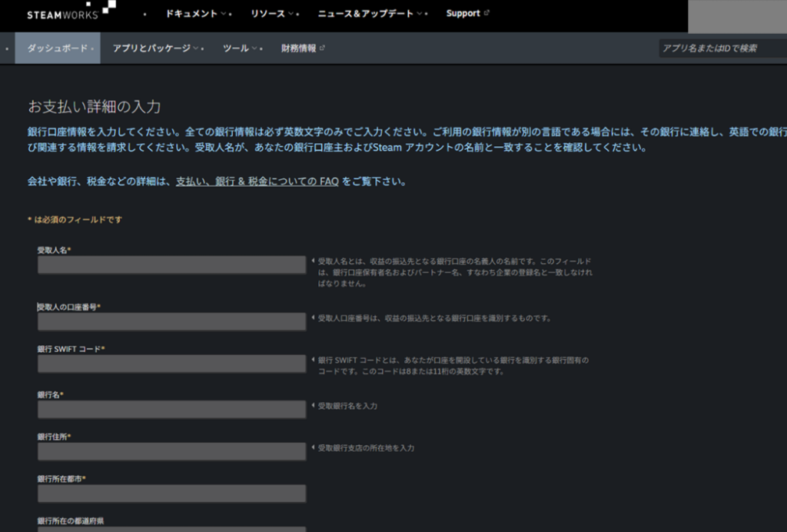This screenshot has height=532, width=787.
Task: Click the gray account block at top right
Action: point(736,17)
